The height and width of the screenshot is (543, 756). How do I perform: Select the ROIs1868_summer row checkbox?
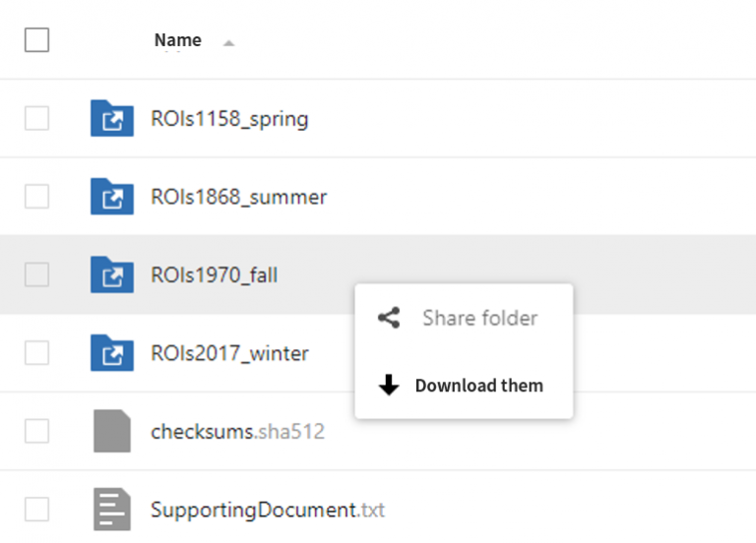[36, 196]
